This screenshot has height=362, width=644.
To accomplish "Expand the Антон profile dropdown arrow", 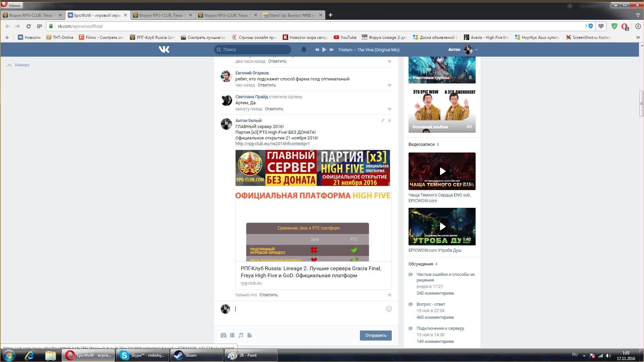I will tap(477, 50).
